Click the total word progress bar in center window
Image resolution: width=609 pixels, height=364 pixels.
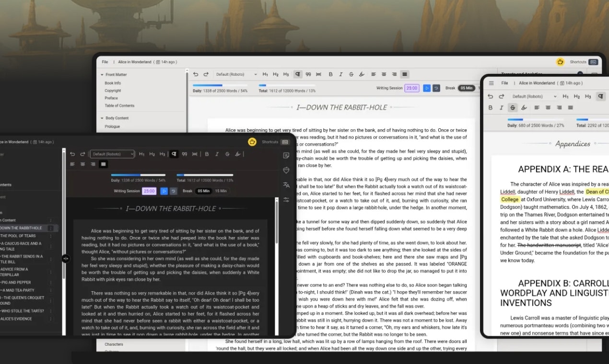[287, 85]
